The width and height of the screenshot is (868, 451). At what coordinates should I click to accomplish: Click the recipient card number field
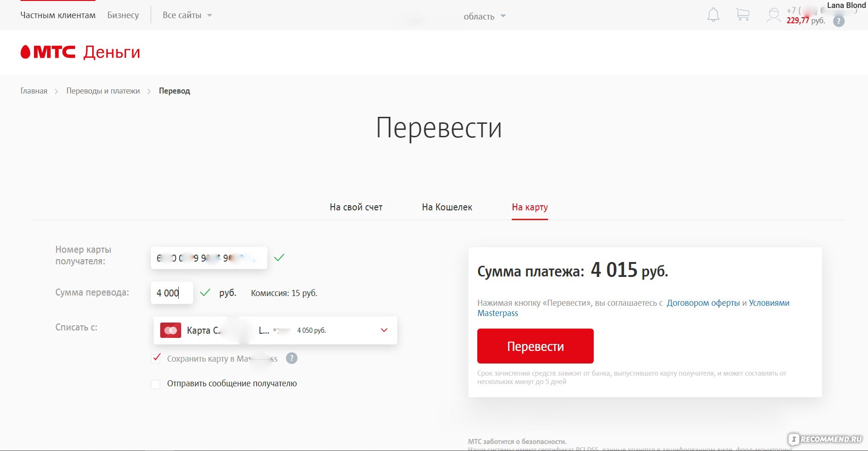pos(209,258)
